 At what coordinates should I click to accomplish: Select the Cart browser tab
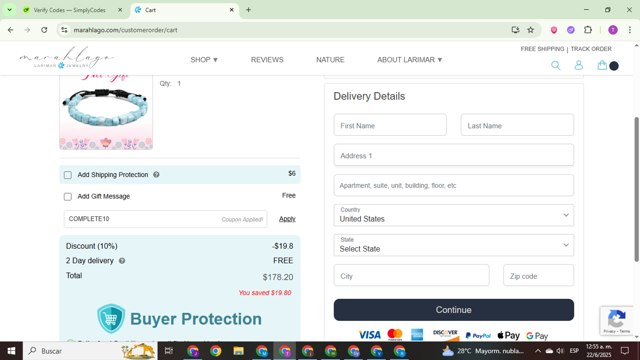[x=184, y=10]
